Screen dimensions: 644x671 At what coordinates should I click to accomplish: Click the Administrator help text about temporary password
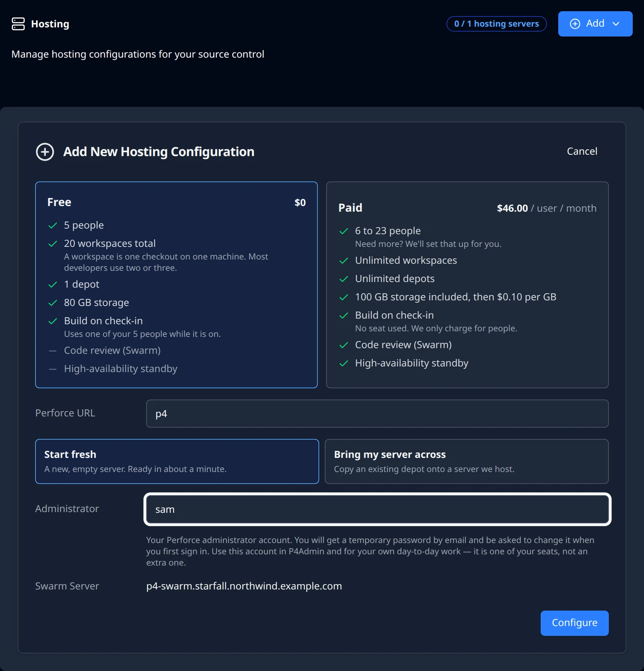tap(370, 551)
